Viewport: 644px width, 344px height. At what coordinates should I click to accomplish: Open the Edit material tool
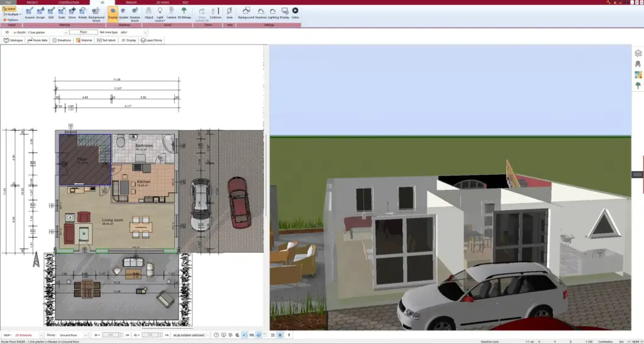click(51, 13)
